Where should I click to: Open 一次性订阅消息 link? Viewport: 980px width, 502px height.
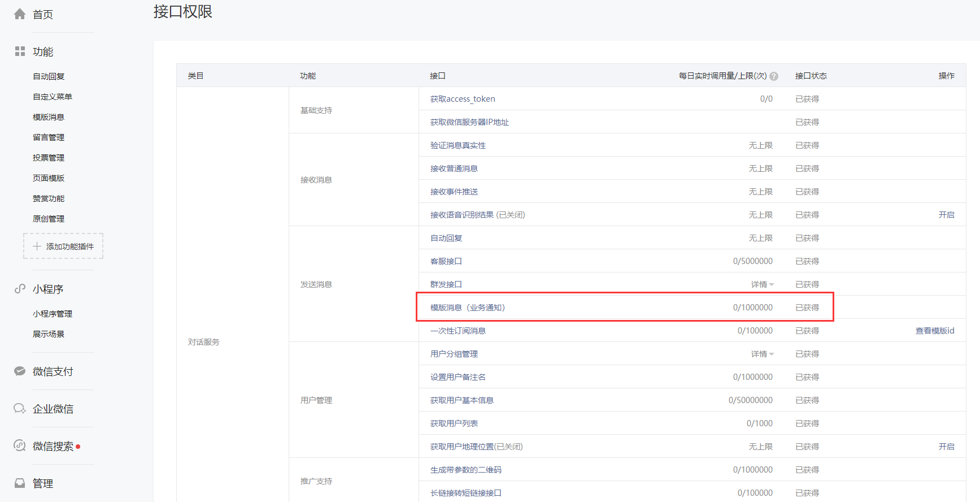458,331
